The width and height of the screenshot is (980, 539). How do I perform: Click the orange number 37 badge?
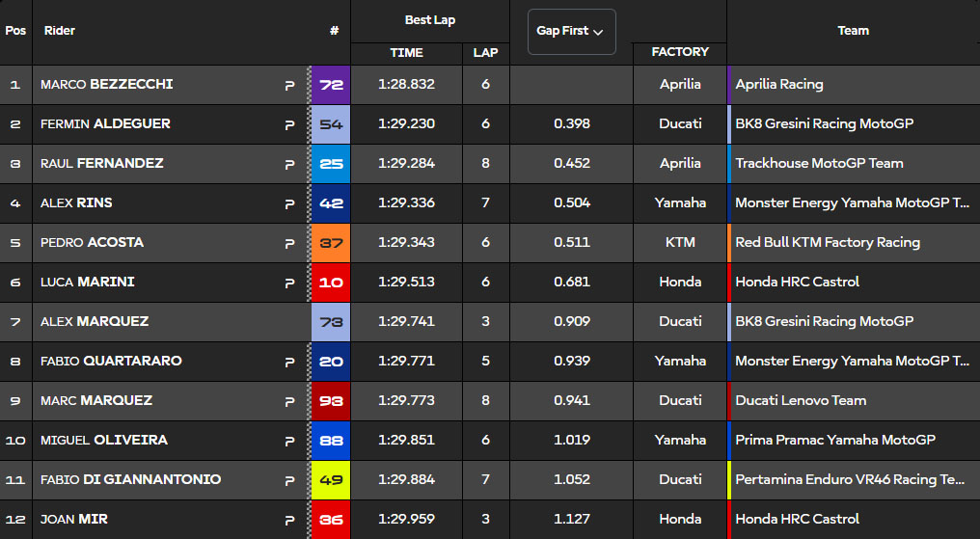tap(331, 243)
